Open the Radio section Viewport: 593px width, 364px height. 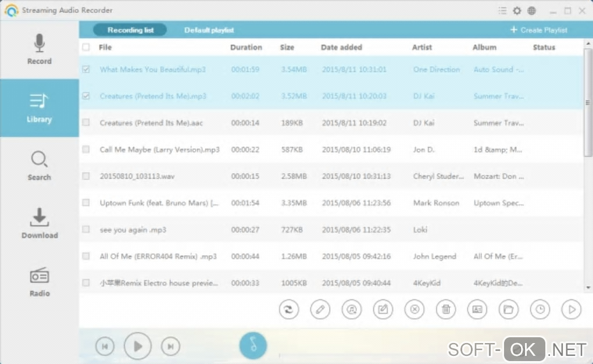(40, 282)
